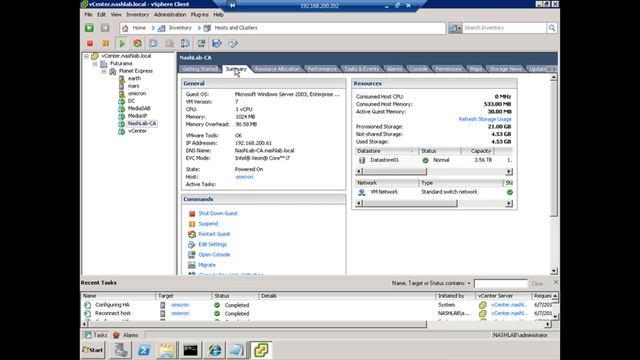640x360 pixels.
Task: Open Internet Explorer from the taskbar
Action: tap(214, 350)
